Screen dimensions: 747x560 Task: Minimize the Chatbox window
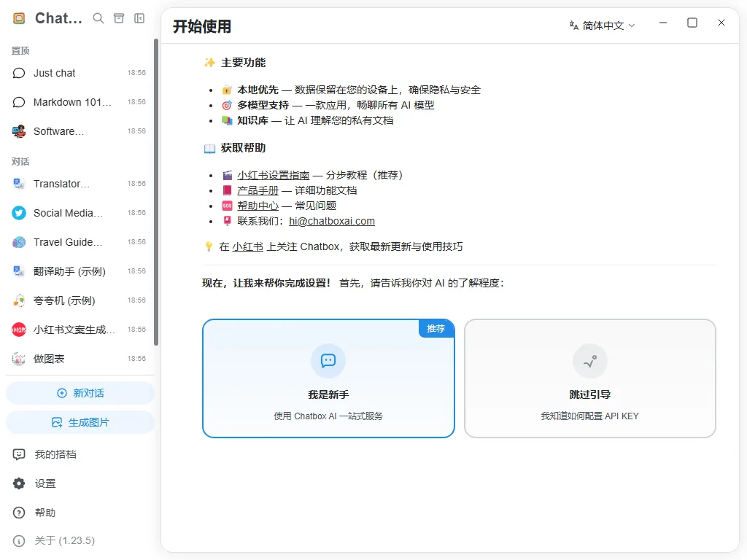pyautogui.click(x=663, y=23)
